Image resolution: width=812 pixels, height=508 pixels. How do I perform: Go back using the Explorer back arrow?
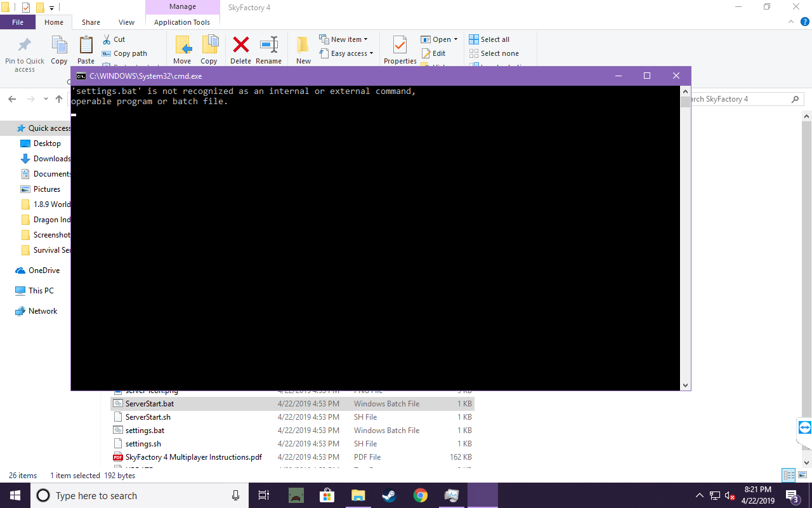click(x=12, y=99)
